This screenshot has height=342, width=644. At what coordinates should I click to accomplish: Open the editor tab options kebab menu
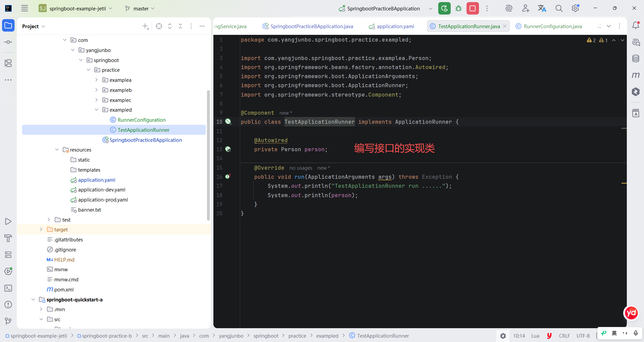pyautogui.click(x=620, y=26)
